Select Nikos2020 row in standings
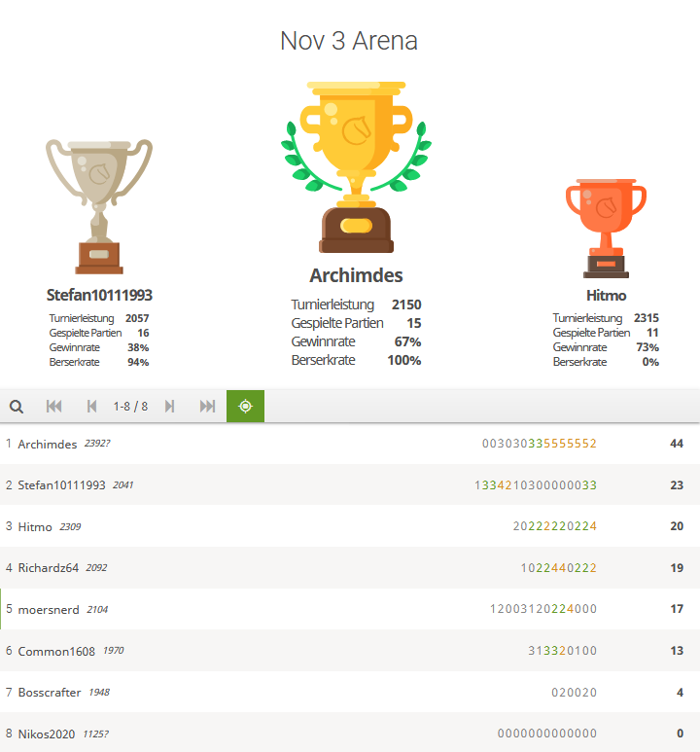This screenshot has width=700, height=752. click(x=350, y=734)
